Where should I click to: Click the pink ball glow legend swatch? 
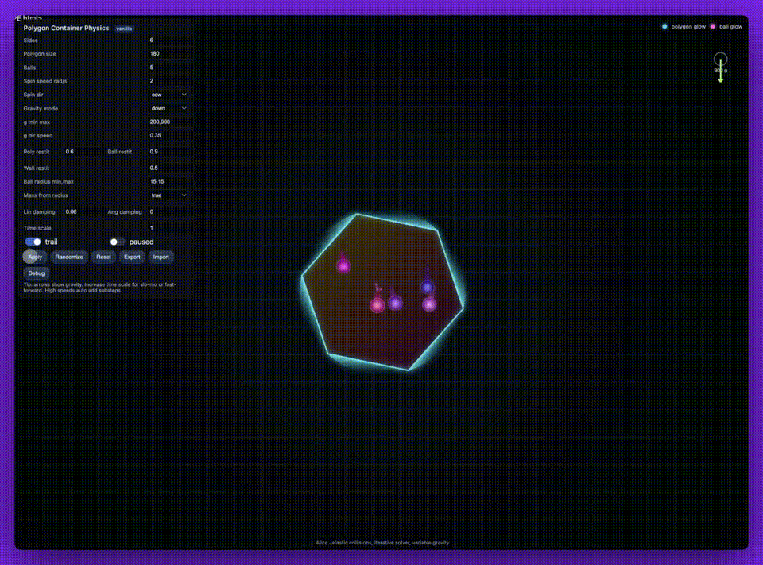(x=713, y=27)
